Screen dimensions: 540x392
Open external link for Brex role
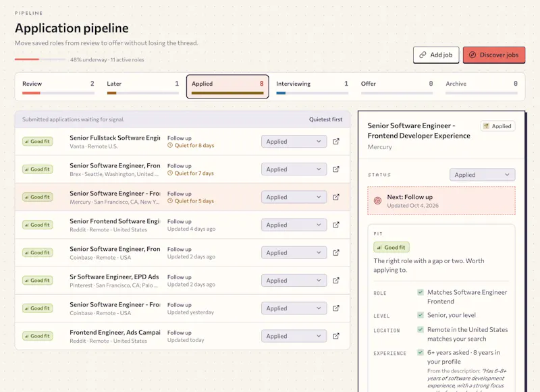(335, 169)
